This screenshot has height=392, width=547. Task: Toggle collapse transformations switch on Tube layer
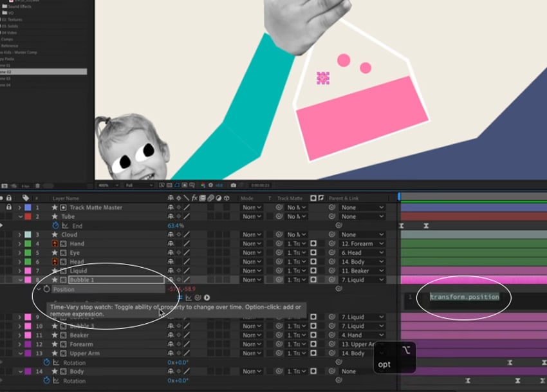pyautogui.click(x=179, y=216)
